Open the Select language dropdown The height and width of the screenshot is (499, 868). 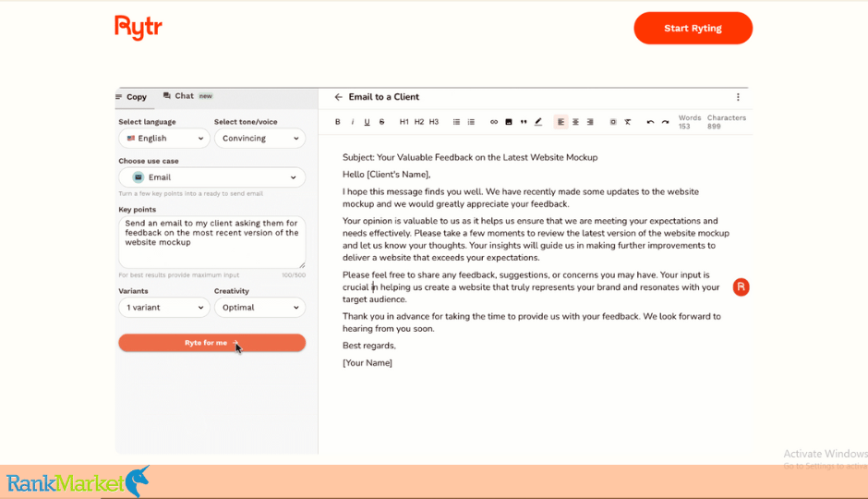163,139
